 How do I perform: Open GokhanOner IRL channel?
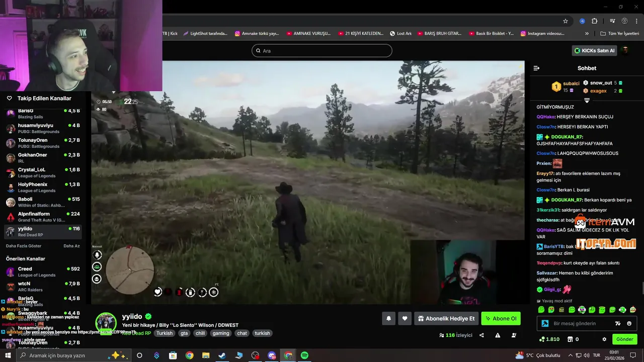(x=43, y=158)
